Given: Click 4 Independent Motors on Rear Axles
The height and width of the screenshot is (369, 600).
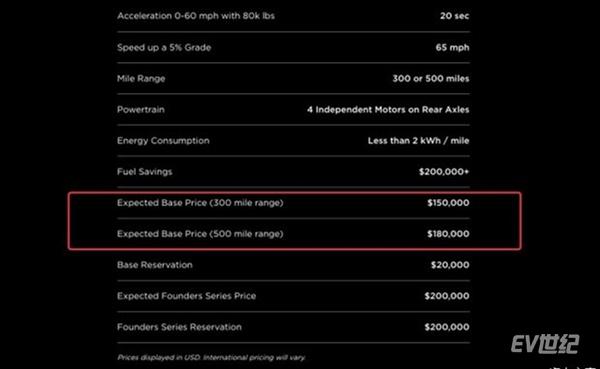Looking at the screenshot, I should click(388, 109).
